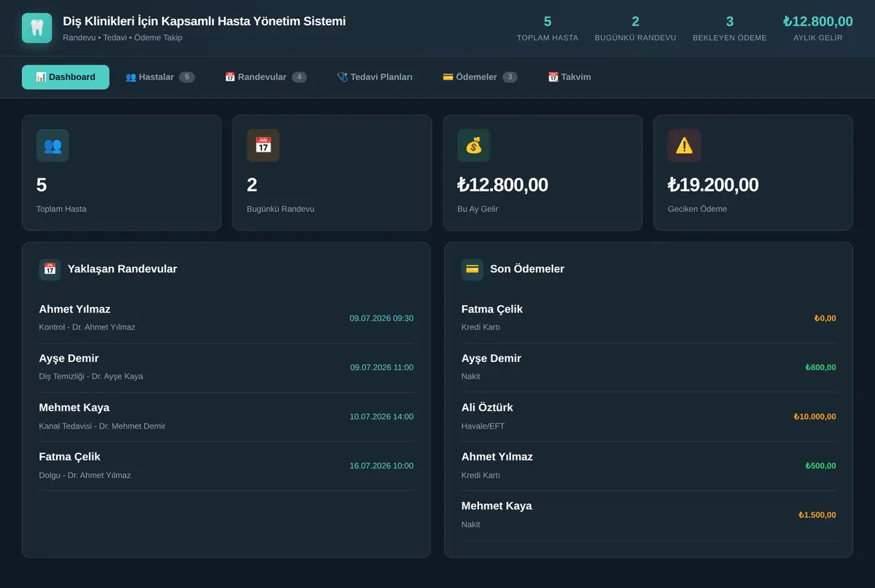Click the Bekleyen Ödeme header statistic
This screenshot has height=588, width=875.
(730, 28)
